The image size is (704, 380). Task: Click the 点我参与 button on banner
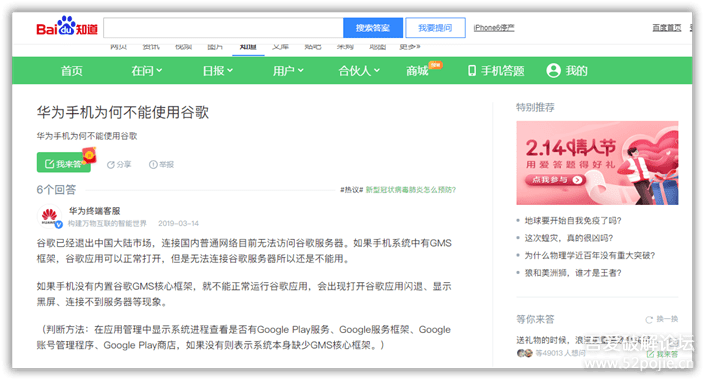[556, 180]
